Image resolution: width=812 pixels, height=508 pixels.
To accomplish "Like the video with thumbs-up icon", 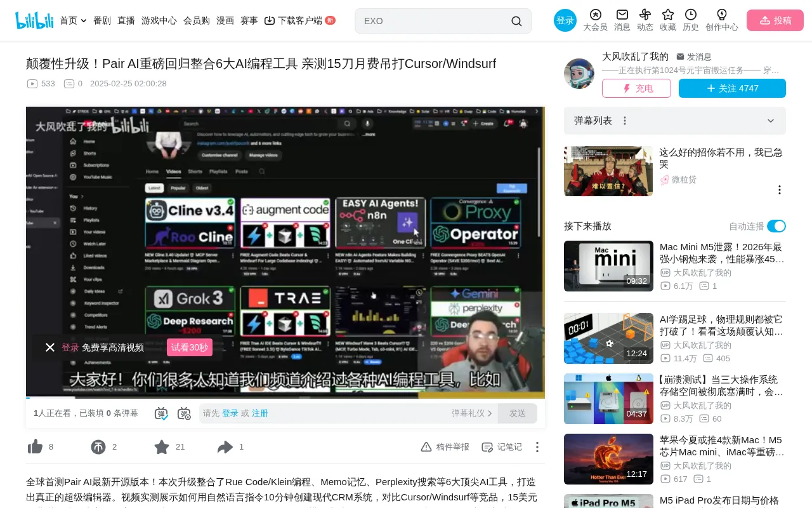I will [36, 447].
